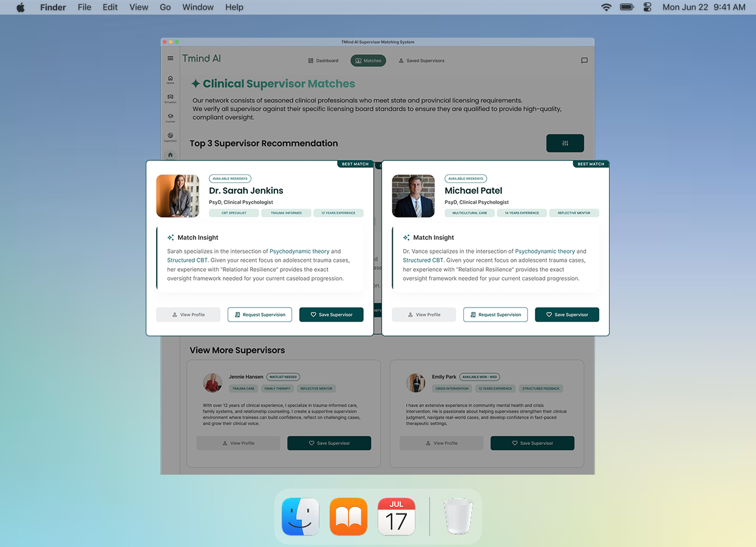Open the Trash in the Dock
The width and height of the screenshot is (756, 547).
(x=457, y=517)
